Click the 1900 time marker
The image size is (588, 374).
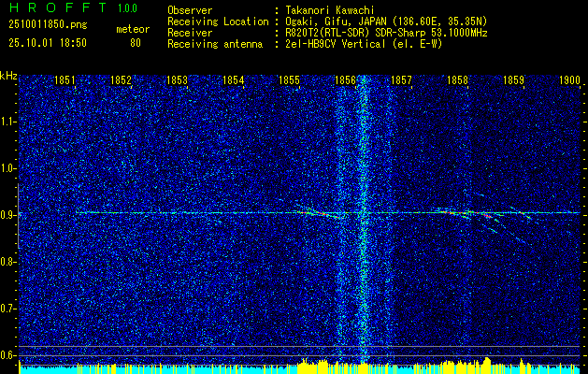click(x=569, y=79)
